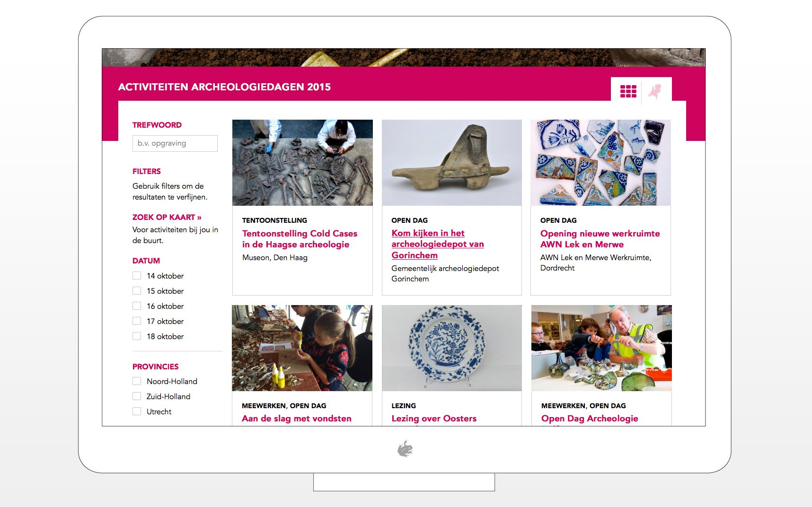Open the Lezing over Oosters link

click(434, 419)
